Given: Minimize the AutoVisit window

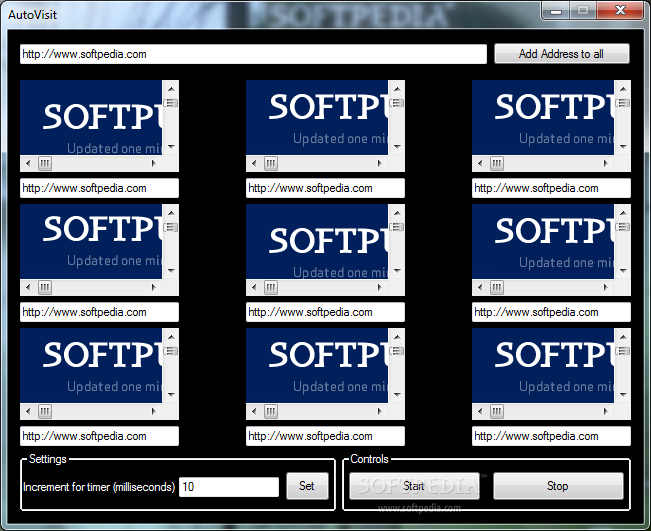Looking at the screenshot, I should [x=556, y=10].
